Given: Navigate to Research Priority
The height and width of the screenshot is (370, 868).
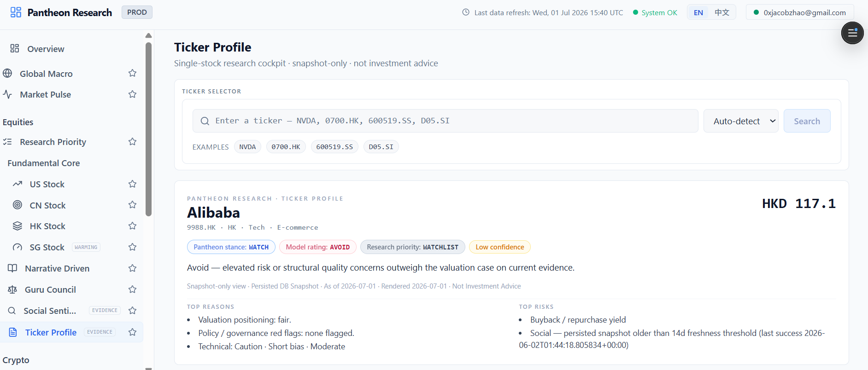Looking at the screenshot, I should point(53,142).
